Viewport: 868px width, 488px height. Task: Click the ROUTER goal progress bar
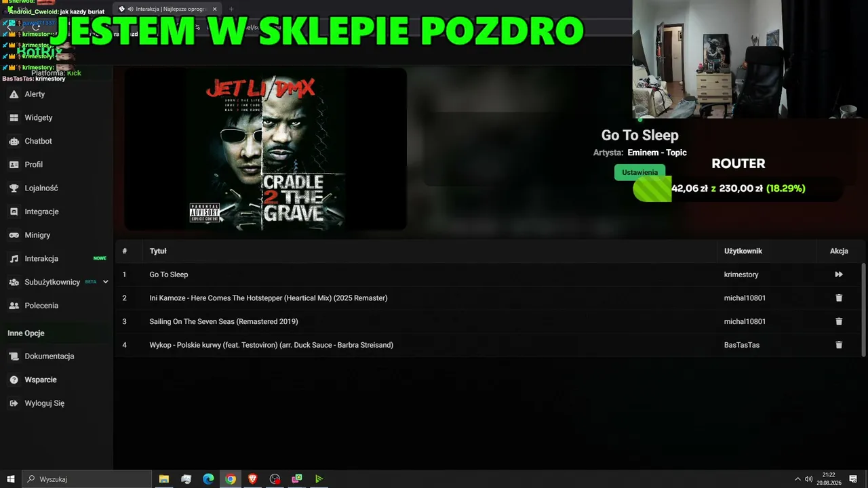click(x=738, y=188)
